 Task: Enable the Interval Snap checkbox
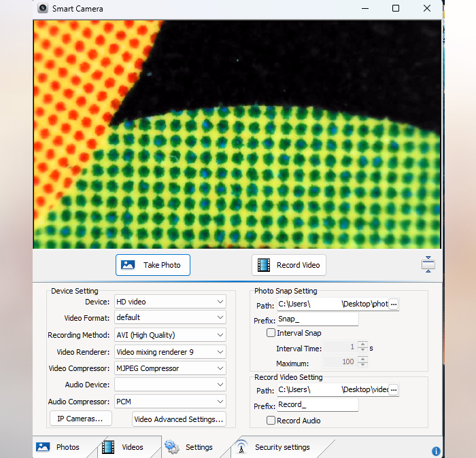(x=271, y=333)
